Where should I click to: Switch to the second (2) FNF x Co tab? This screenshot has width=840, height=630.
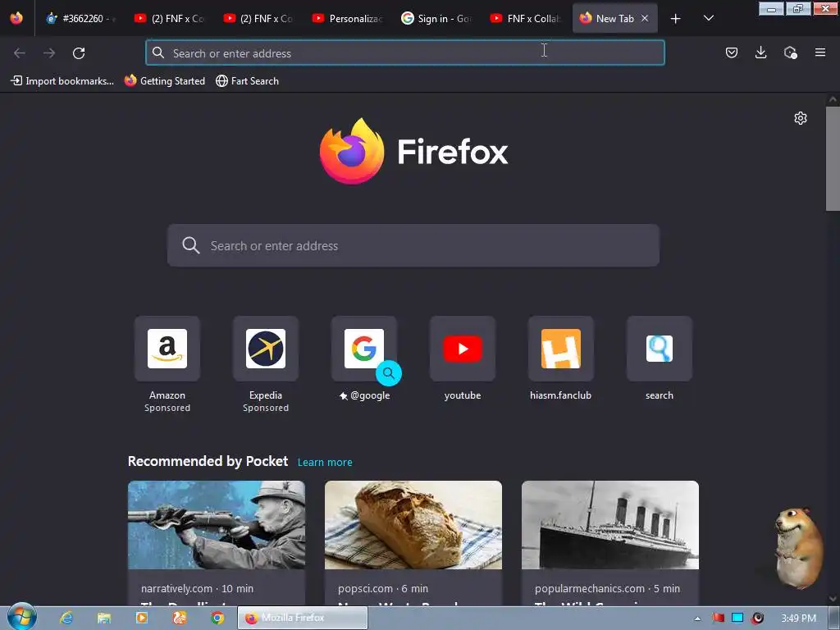tap(258, 18)
